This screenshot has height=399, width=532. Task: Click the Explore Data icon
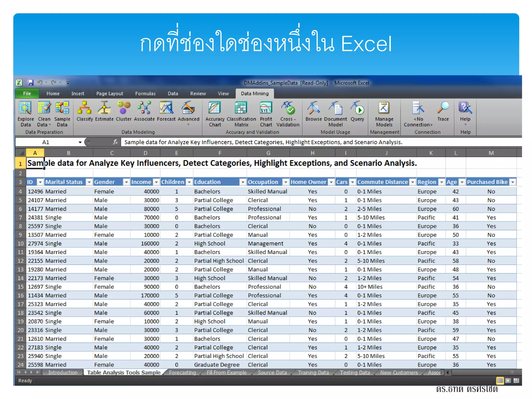tap(25, 108)
